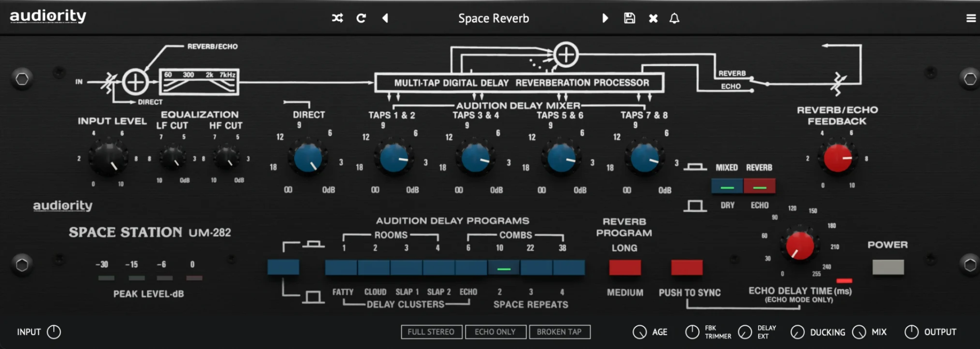Image resolution: width=980 pixels, height=349 pixels.
Task: Save the current preset
Action: pos(629,18)
